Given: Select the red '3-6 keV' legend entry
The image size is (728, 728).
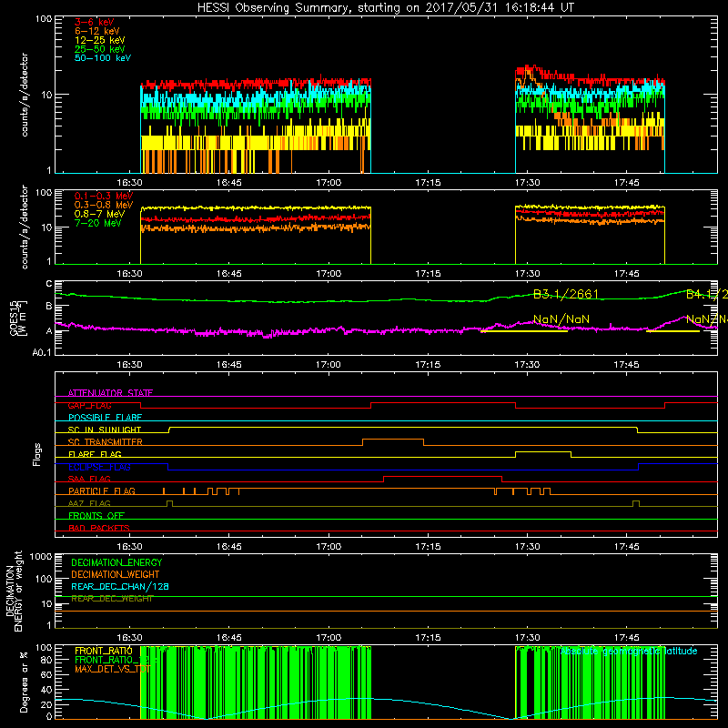Looking at the screenshot, I should (x=94, y=22).
